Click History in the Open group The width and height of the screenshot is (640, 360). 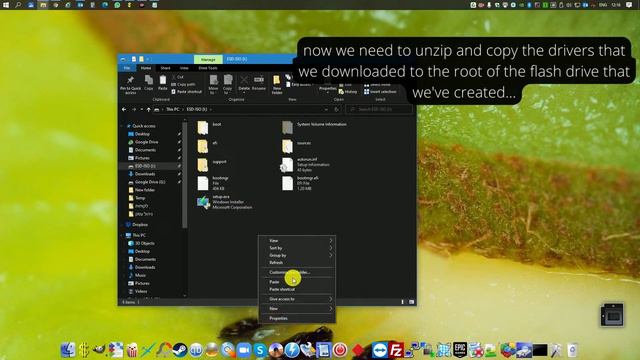coord(348,92)
